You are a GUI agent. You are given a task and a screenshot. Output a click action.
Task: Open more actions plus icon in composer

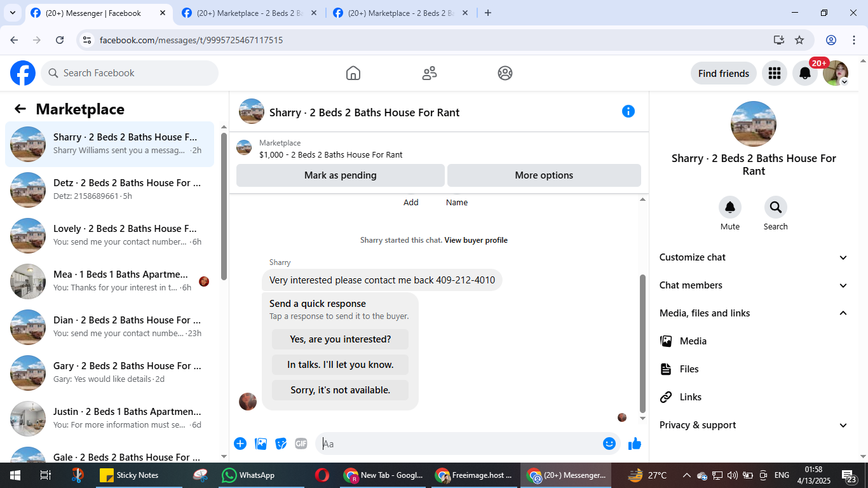click(240, 444)
